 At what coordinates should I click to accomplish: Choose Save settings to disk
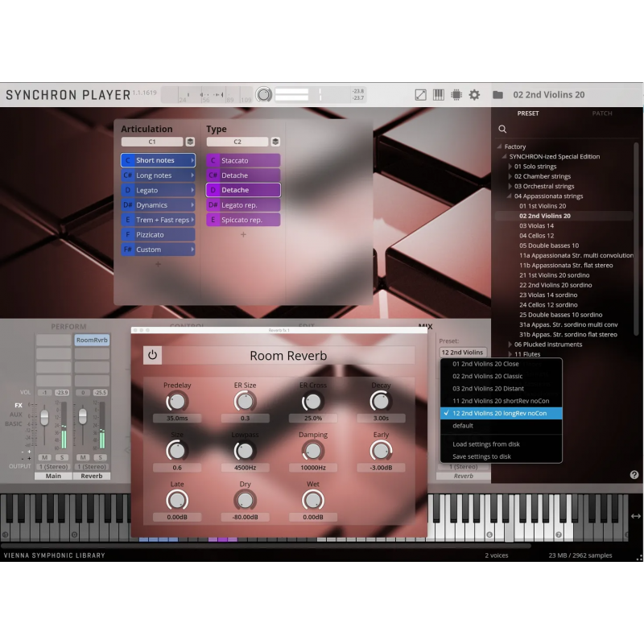point(481,455)
